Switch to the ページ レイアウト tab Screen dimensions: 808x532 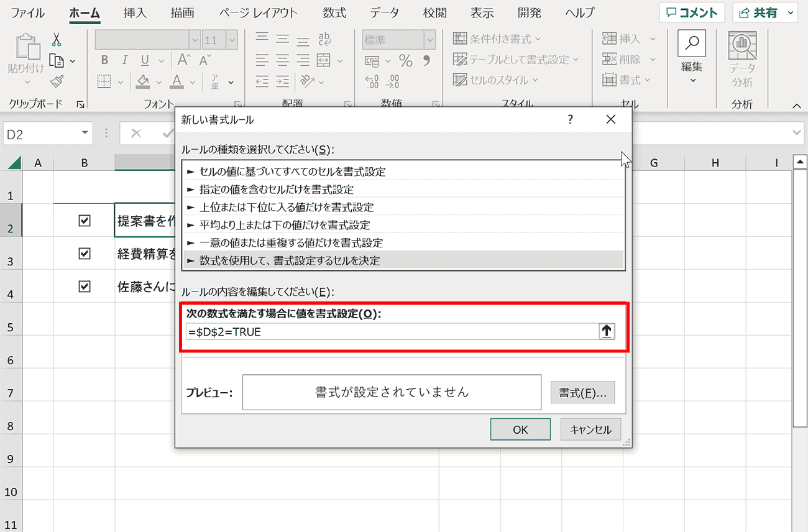coord(258,12)
